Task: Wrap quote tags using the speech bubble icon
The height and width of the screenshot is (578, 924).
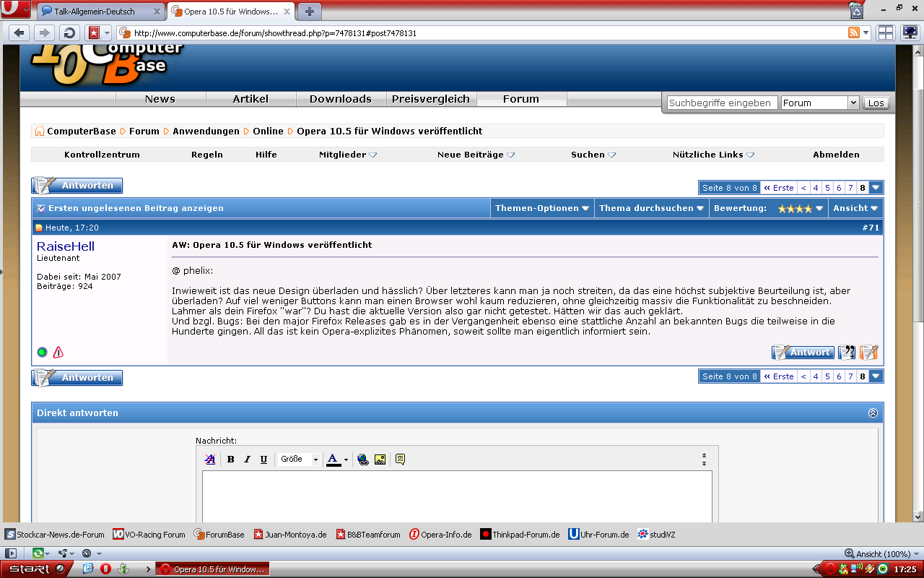Action: [400, 460]
